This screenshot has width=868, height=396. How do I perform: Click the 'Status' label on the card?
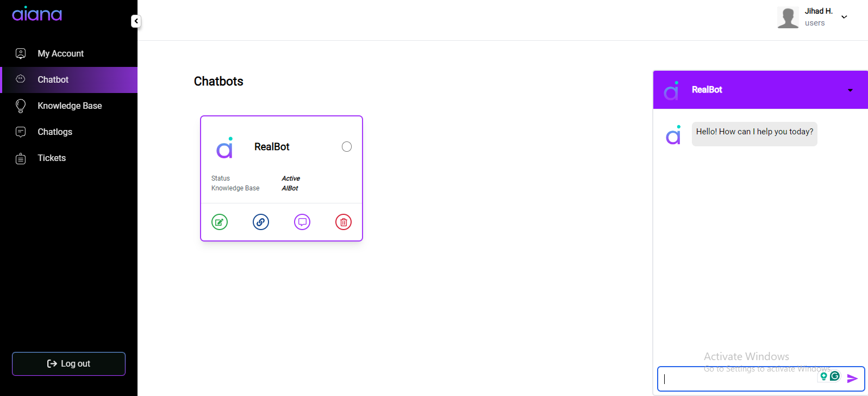pos(221,178)
